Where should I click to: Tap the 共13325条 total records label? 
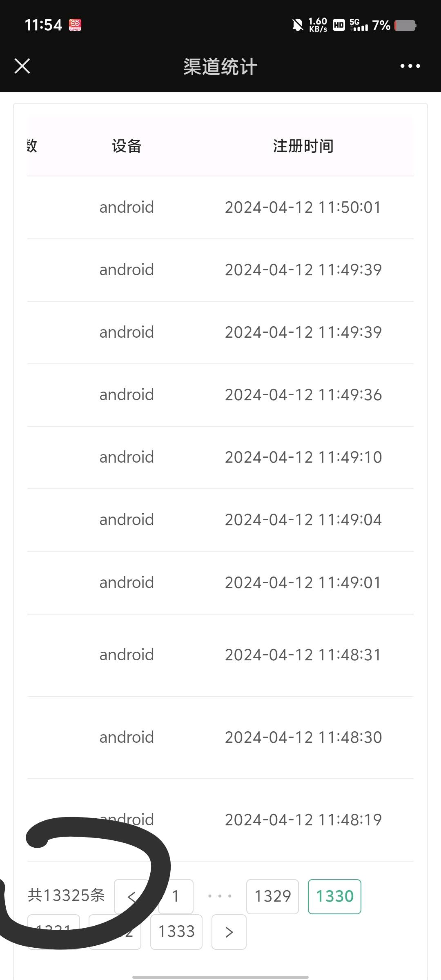(66, 895)
